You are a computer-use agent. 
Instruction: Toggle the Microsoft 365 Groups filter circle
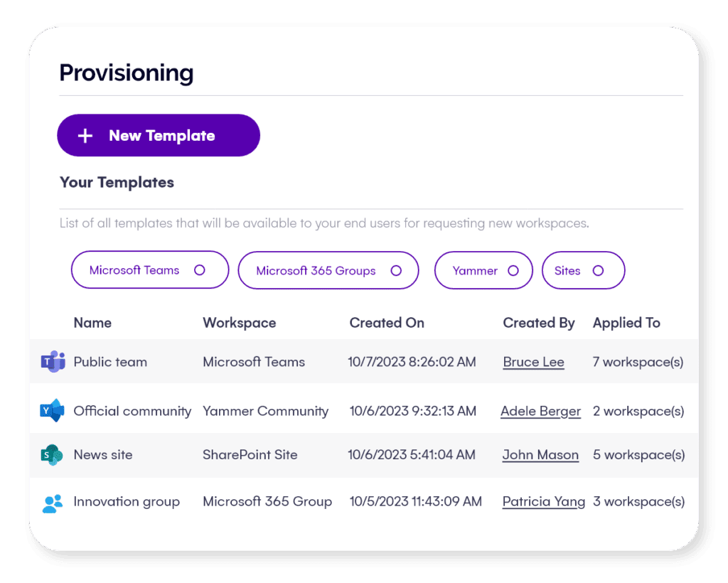396,271
